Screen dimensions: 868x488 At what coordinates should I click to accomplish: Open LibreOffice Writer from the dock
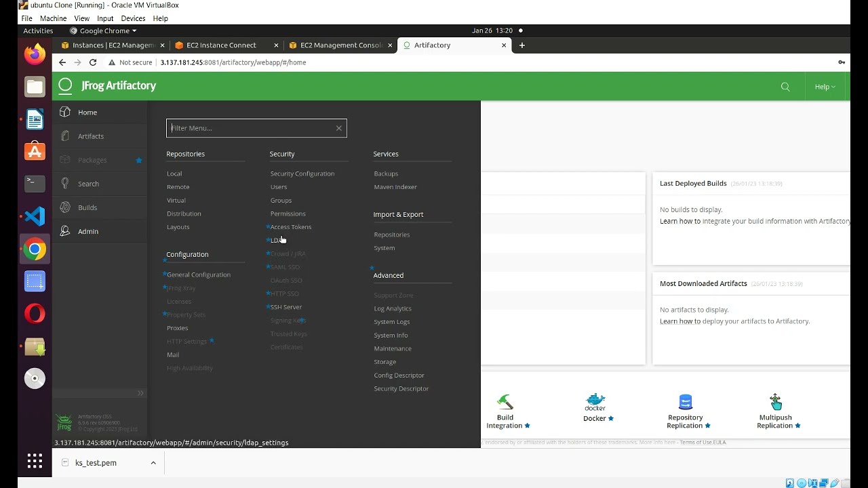click(35, 119)
